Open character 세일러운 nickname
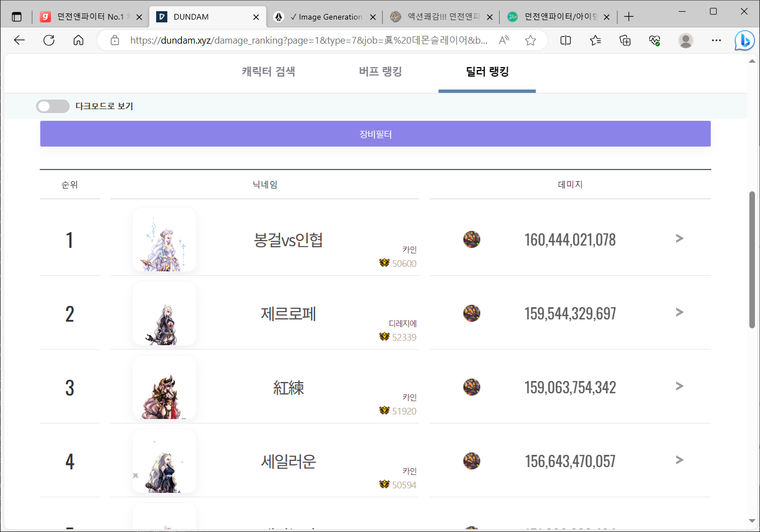760x532 pixels. tap(288, 462)
